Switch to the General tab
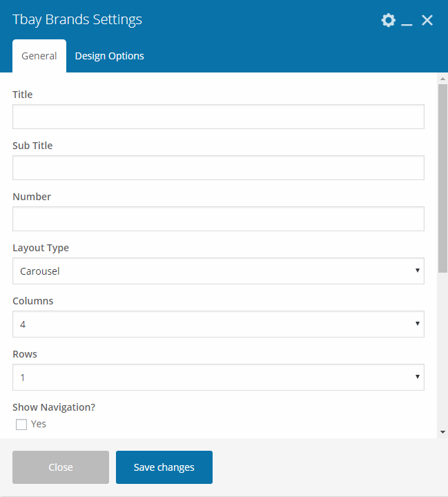The width and height of the screenshot is (448, 497). pyautogui.click(x=39, y=56)
